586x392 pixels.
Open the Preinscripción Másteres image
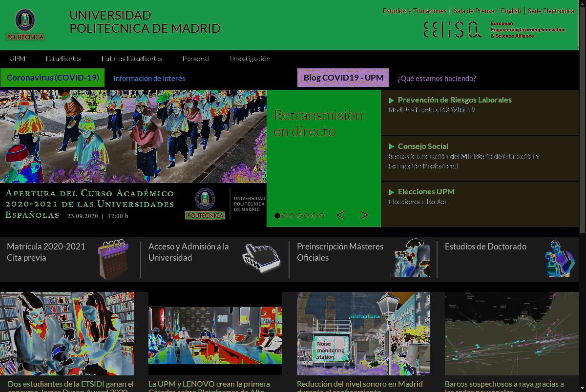coord(410,258)
